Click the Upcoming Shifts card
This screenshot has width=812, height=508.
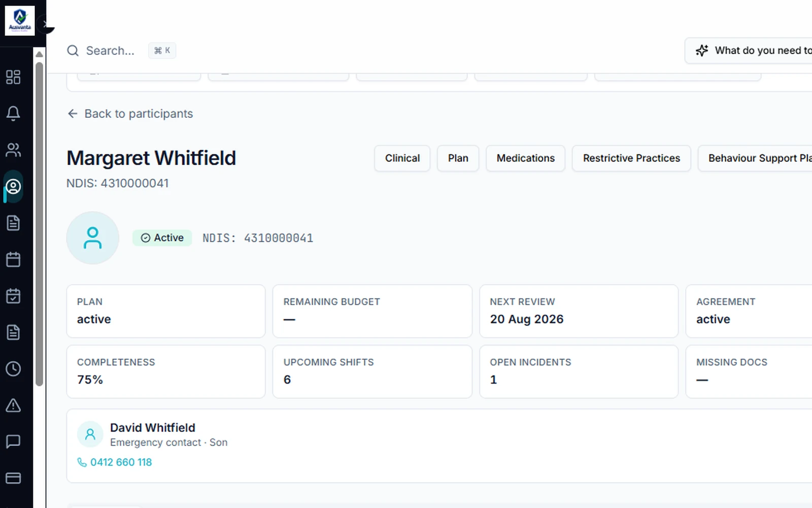pyautogui.click(x=373, y=372)
